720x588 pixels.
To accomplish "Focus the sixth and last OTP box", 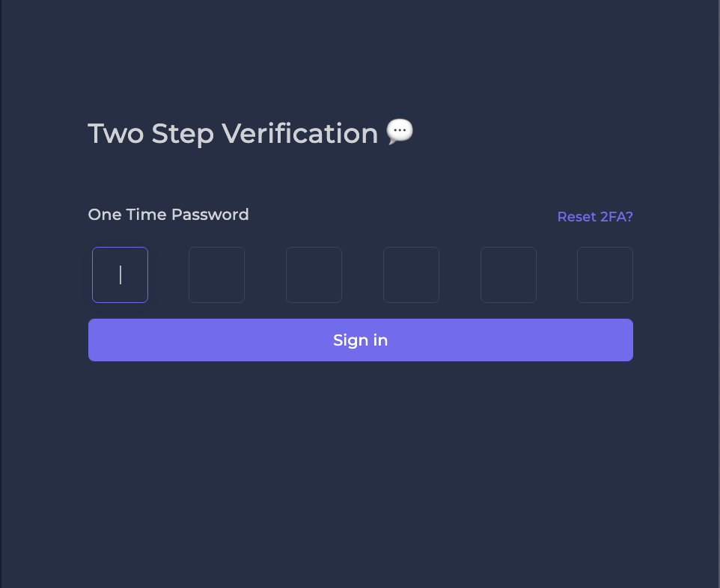I will pyautogui.click(x=605, y=275).
